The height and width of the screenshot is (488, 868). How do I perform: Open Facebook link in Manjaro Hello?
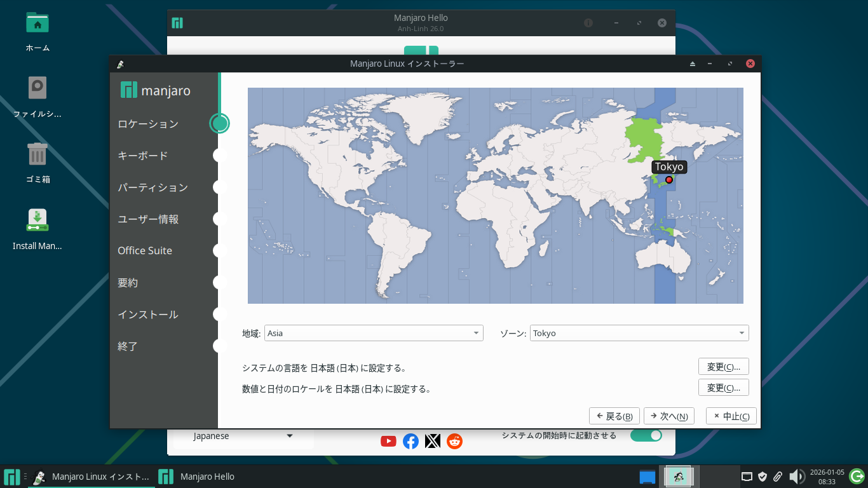(411, 441)
